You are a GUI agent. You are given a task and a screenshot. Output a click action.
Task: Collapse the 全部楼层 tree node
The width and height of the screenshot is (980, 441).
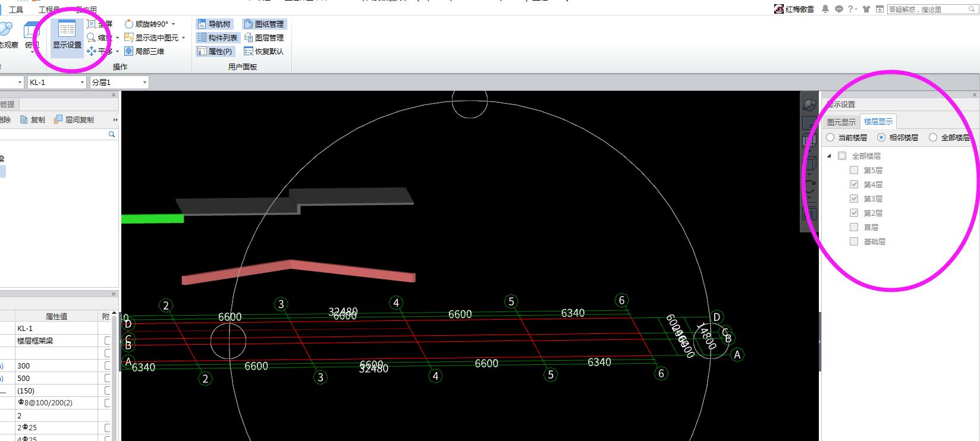click(x=830, y=156)
